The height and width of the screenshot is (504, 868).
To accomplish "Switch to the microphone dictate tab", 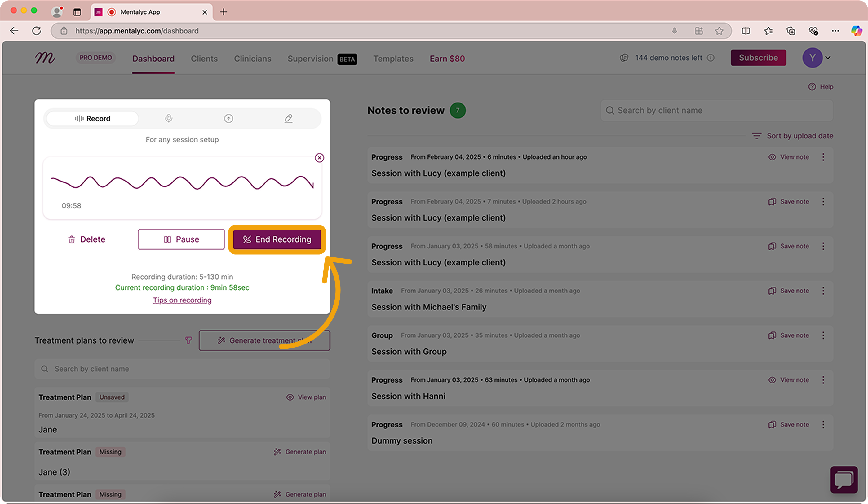I will (168, 118).
